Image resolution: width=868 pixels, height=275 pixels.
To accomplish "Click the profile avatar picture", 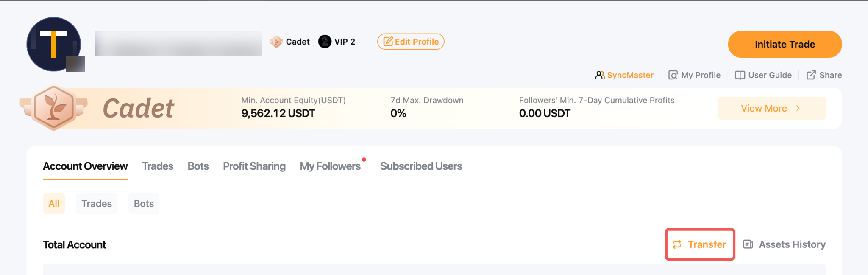I will (54, 44).
